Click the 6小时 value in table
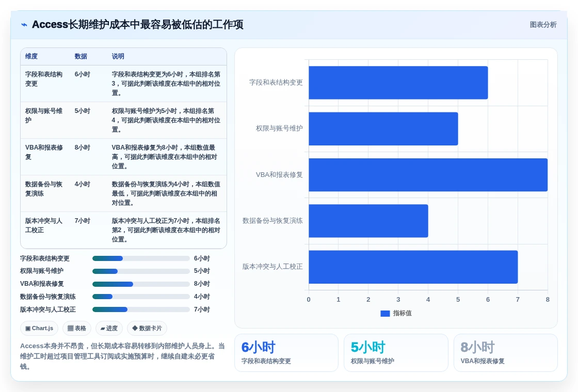This screenshot has height=392, width=578. click(x=82, y=74)
